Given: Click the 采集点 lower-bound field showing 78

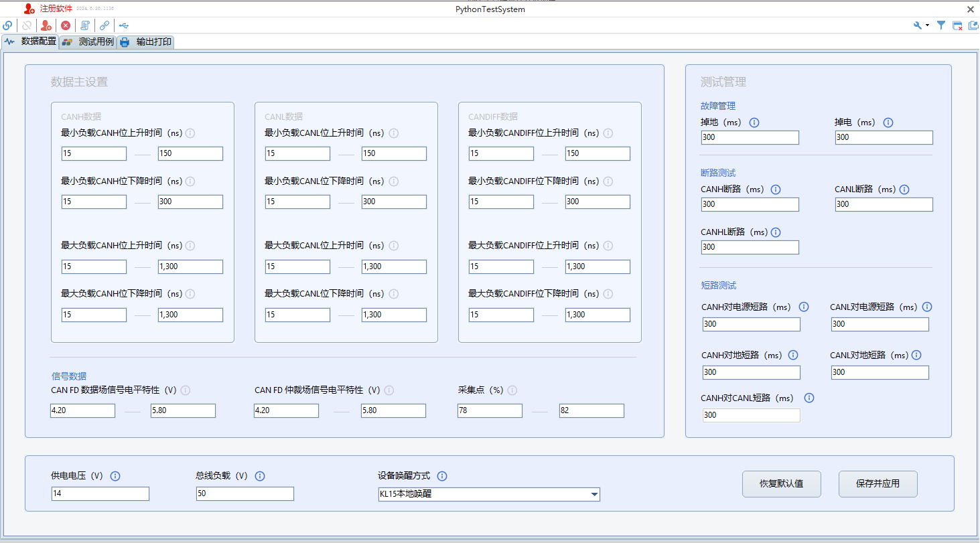Looking at the screenshot, I should tap(490, 410).
